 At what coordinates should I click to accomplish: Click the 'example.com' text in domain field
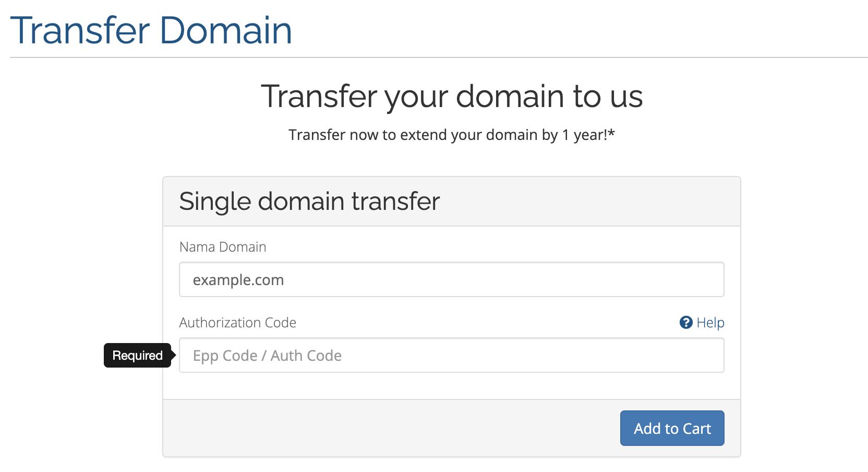(x=238, y=280)
